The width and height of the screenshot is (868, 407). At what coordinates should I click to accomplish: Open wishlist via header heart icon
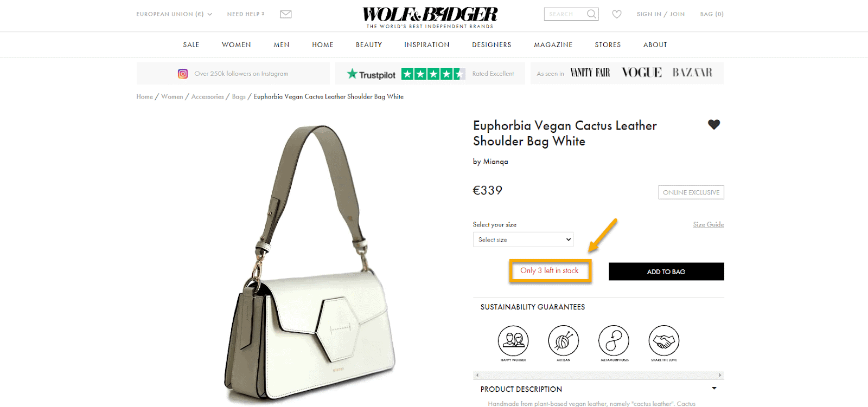pos(617,14)
